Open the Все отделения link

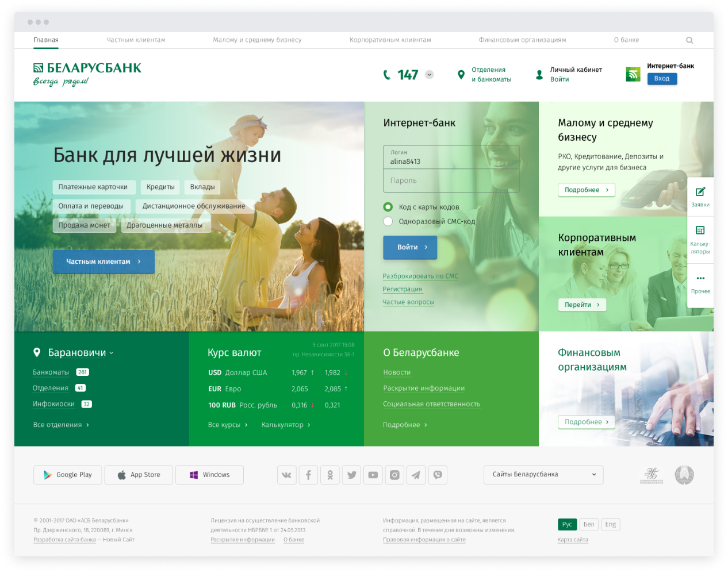tap(61, 425)
